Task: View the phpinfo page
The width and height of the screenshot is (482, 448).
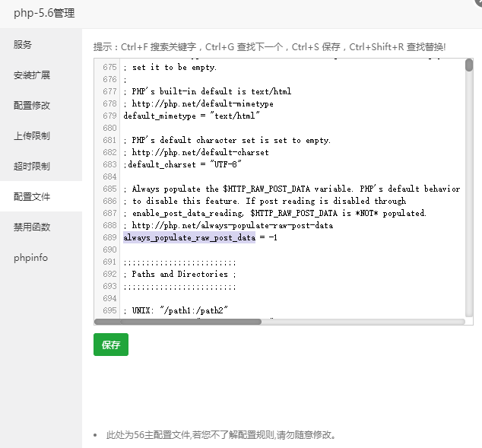Action: coord(30,258)
